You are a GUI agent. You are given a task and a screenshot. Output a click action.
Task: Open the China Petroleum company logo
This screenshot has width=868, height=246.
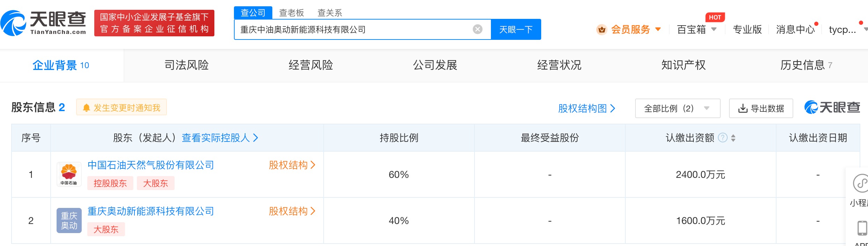click(x=69, y=174)
